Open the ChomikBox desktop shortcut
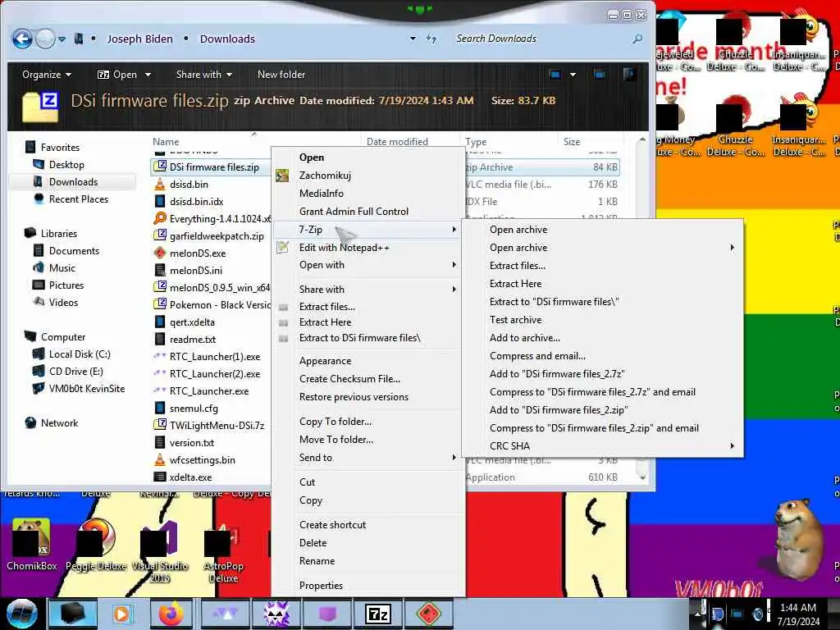Image resolution: width=840 pixels, height=630 pixels. (31, 544)
